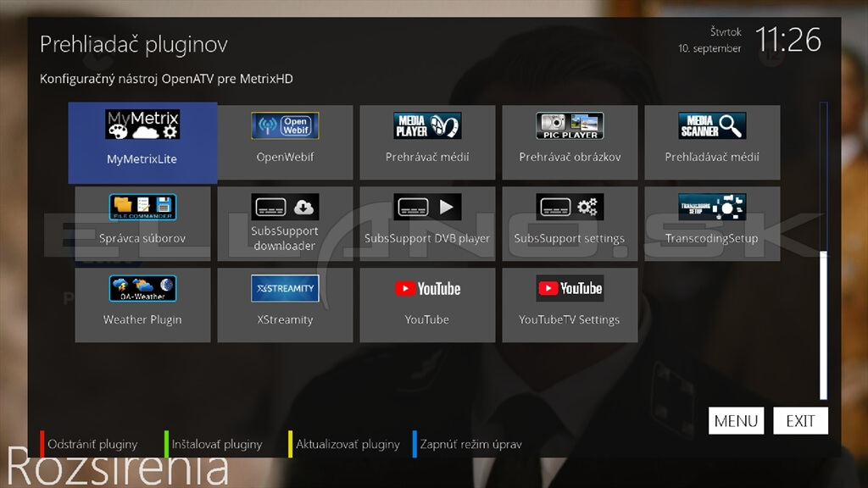
Task: Launch the OpenWebif plugin icon
Action: coord(285,125)
